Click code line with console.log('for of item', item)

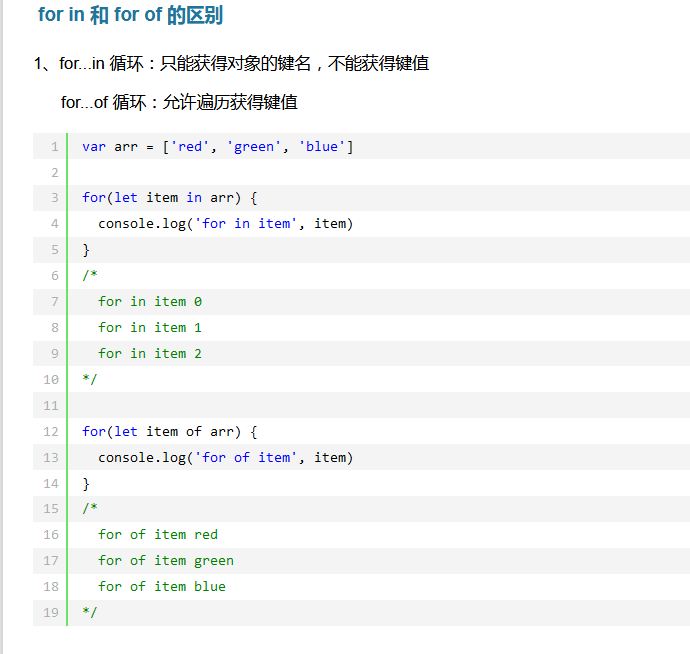(226, 457)
